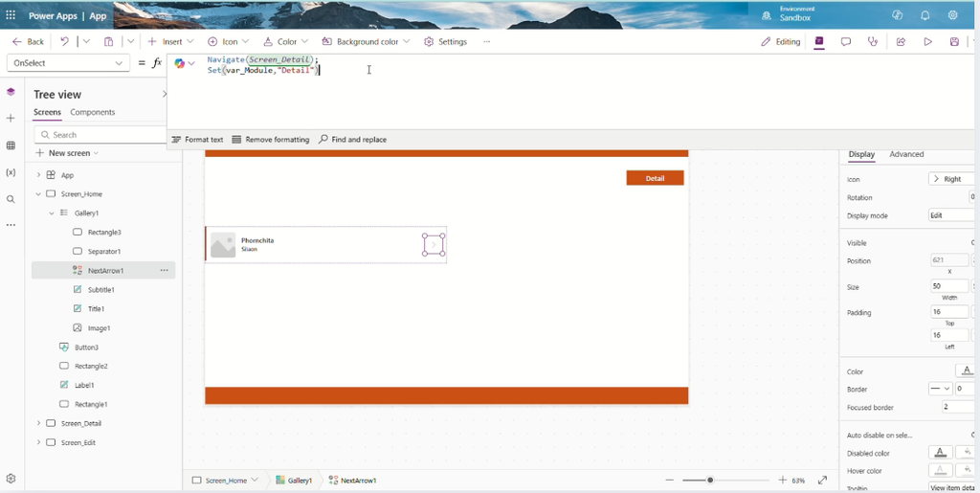Select Rectangle3 in tree view
980x493 pixels.
pos(103,233)
